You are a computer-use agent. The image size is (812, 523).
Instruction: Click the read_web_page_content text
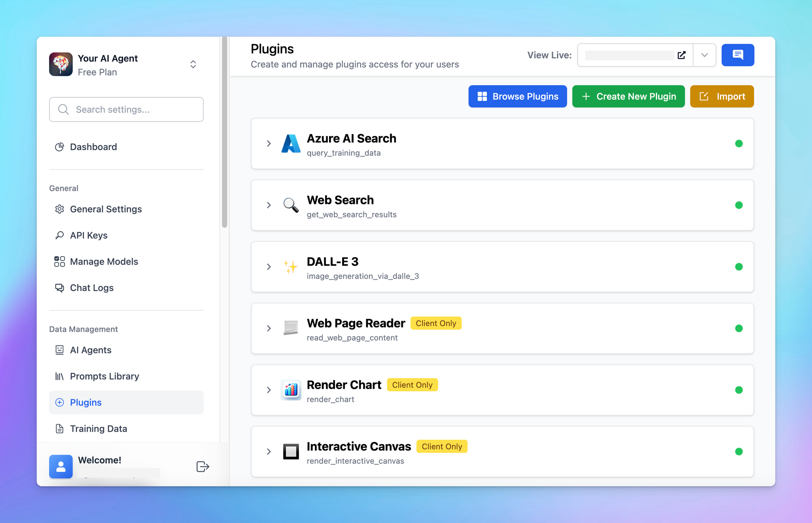[352, 338]
